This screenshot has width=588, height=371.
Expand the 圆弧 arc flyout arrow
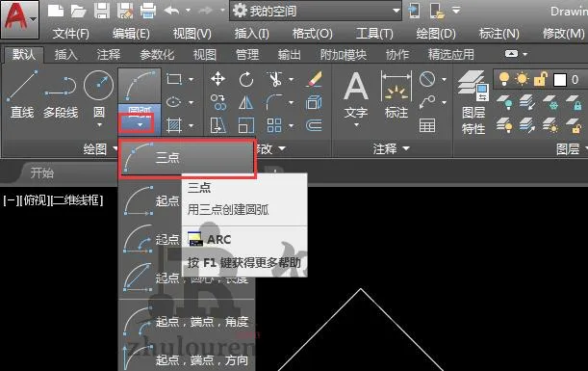(140, 124)
